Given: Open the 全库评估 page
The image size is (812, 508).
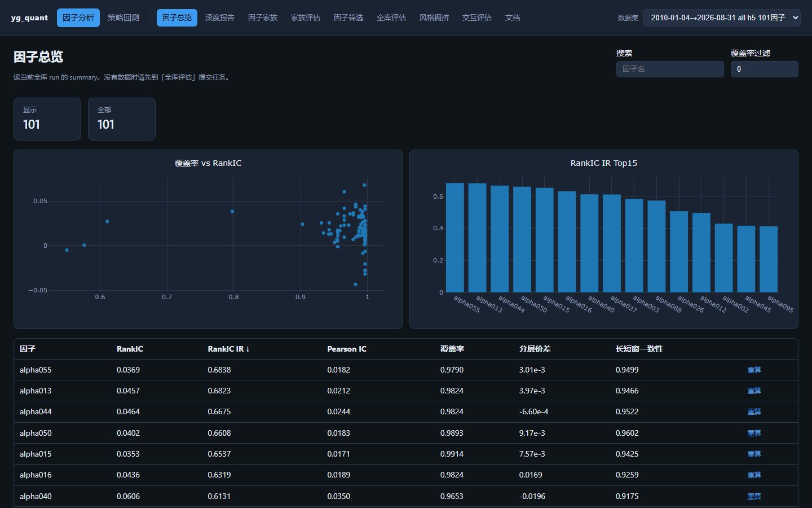Looking at the screenshot, I should pyautogui.click(x=391, y=17).
